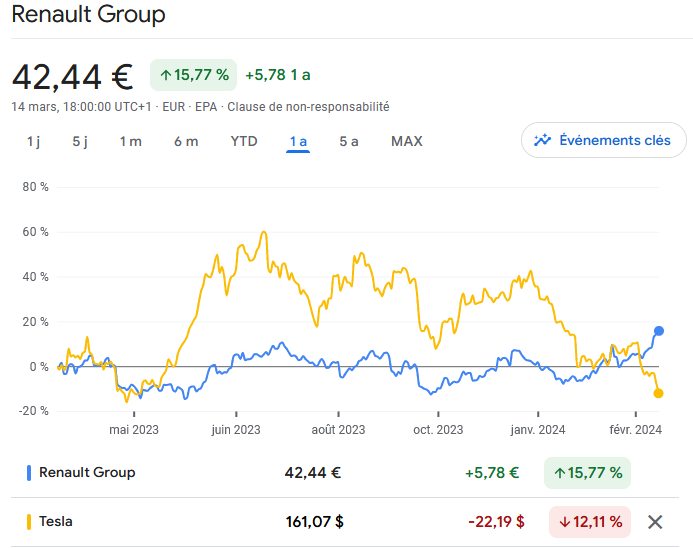Click the green 15,77 % Renault row badge
693x548 pixels.
click(587, 473)
